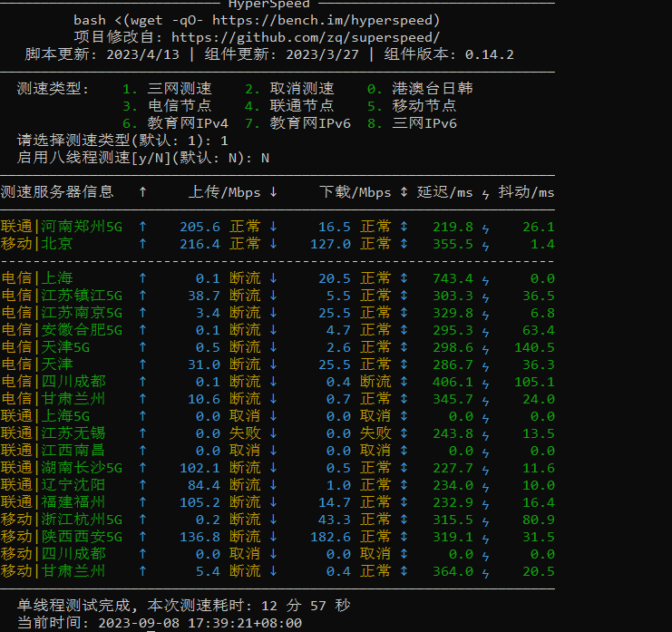Click the '请选择测速类型' prompt line
This screenshot has height=632, width=672.
122,141
